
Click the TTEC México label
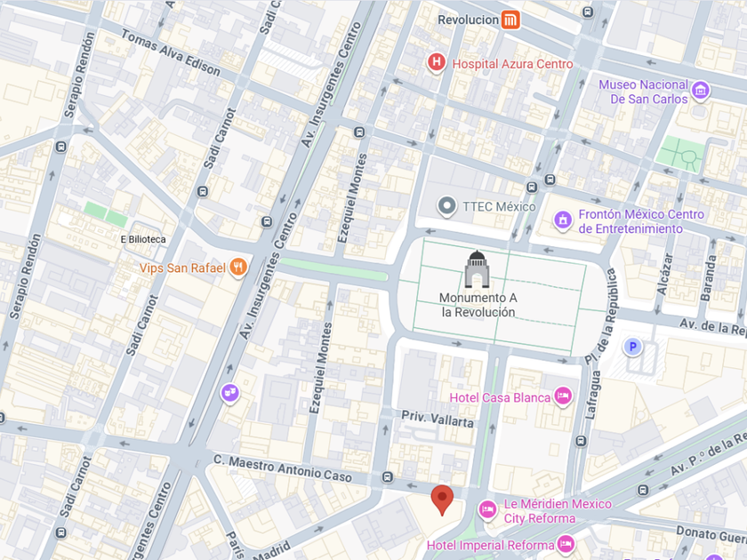click(499, 206)
